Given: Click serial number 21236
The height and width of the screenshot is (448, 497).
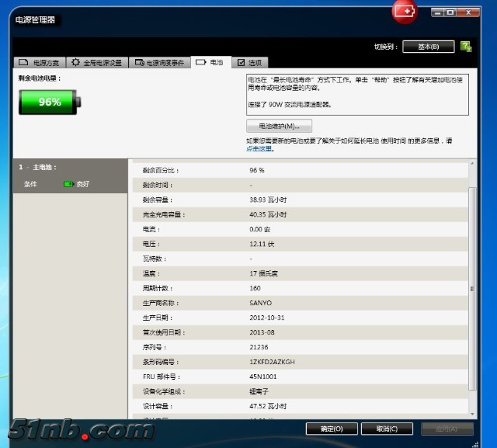Looking at the screenshot, I should click(x=259, y=347).
